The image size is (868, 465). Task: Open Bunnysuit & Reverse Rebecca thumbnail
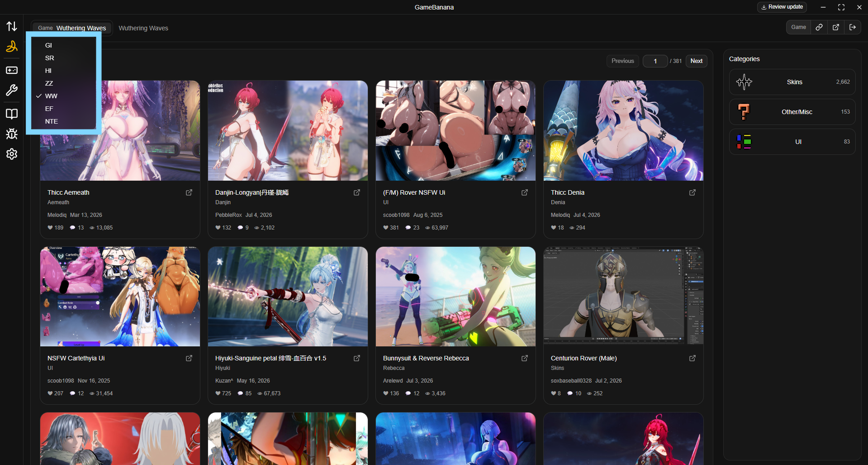point(455,297)
